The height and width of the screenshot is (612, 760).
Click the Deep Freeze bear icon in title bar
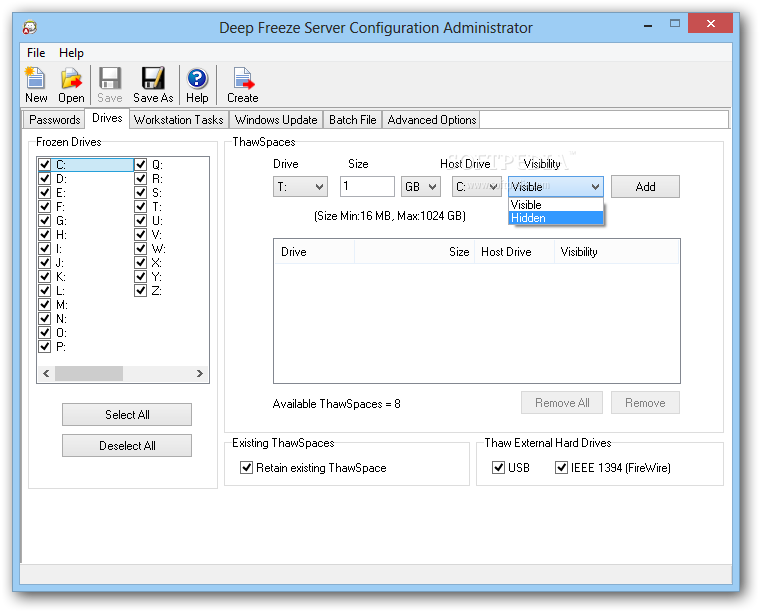pos(30,27)
